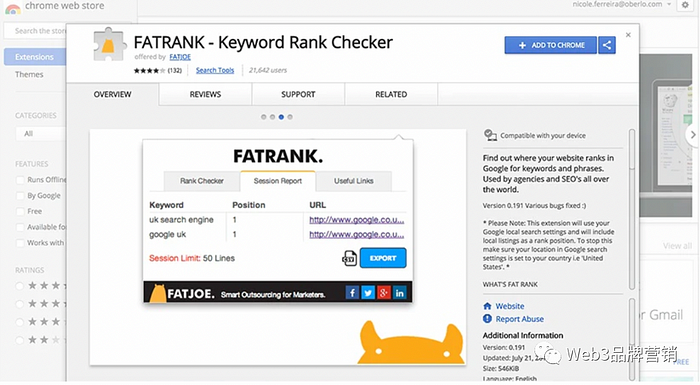Click the Version 0.191 bugs fixed text

534,206
